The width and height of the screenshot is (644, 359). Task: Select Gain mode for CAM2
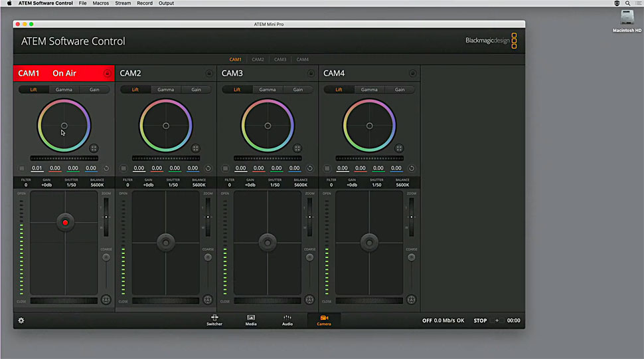(x=197, y=90)
